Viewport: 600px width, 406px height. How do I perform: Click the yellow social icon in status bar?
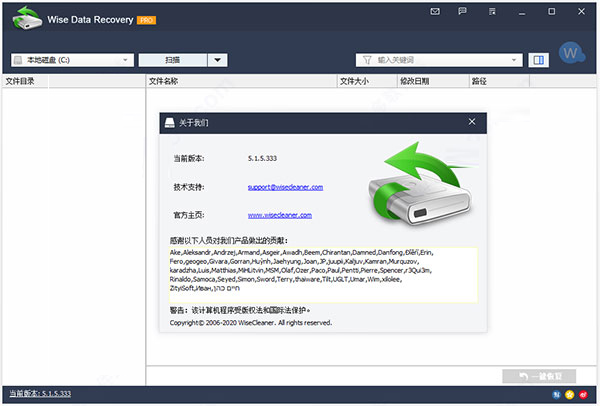point(570,395)
